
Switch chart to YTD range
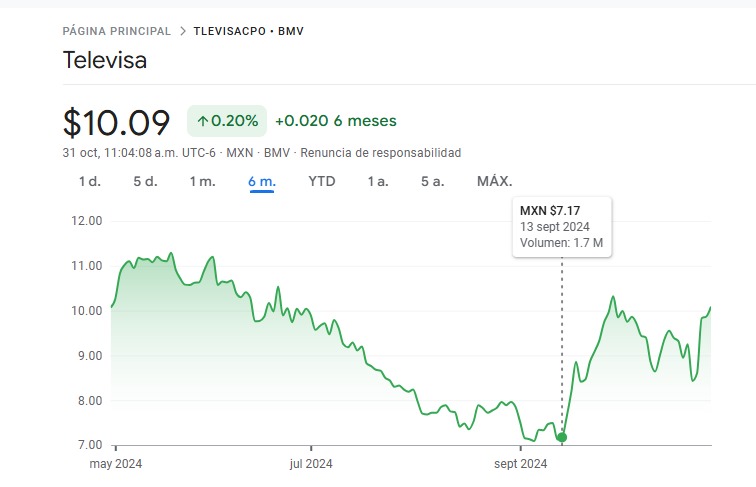(x=322, y=182)
